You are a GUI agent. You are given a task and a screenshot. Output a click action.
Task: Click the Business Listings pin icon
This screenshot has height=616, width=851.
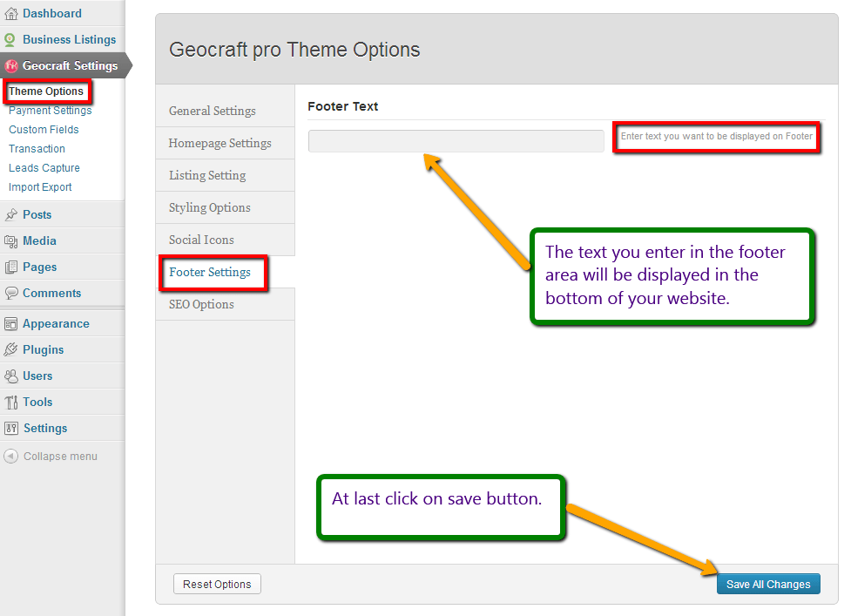click(x=10, y=39)
